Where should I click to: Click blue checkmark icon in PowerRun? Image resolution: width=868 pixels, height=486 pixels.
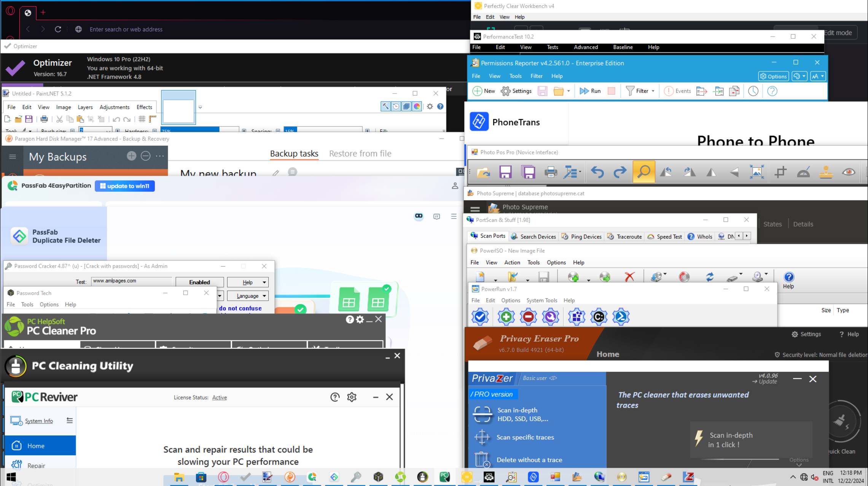tap(480, 316)
